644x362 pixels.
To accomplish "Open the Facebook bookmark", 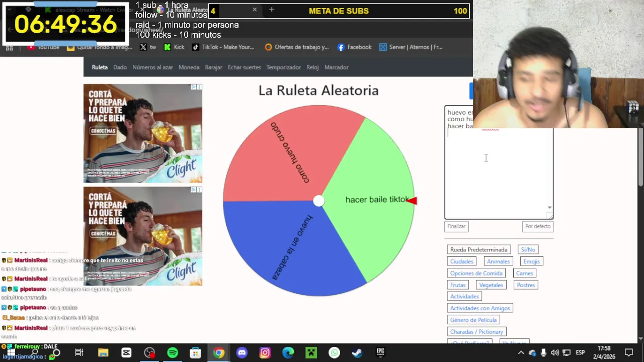I will 354,47.
